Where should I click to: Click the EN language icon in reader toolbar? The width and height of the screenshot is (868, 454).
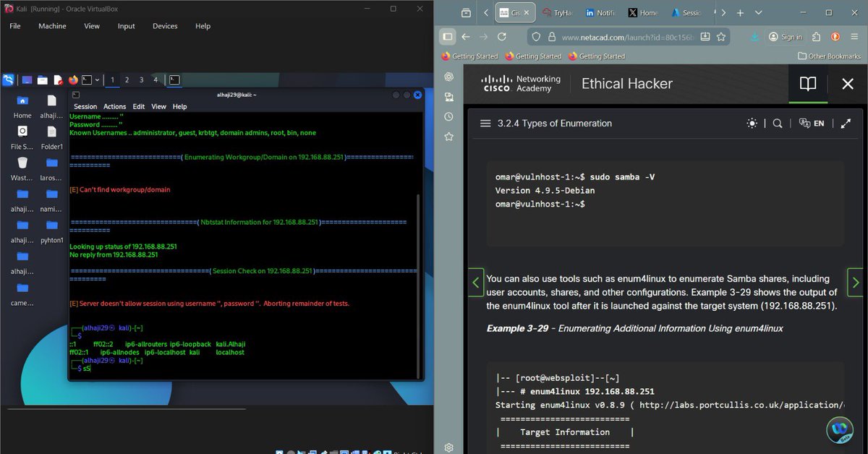pyautogui.click(x=812, y=123)
